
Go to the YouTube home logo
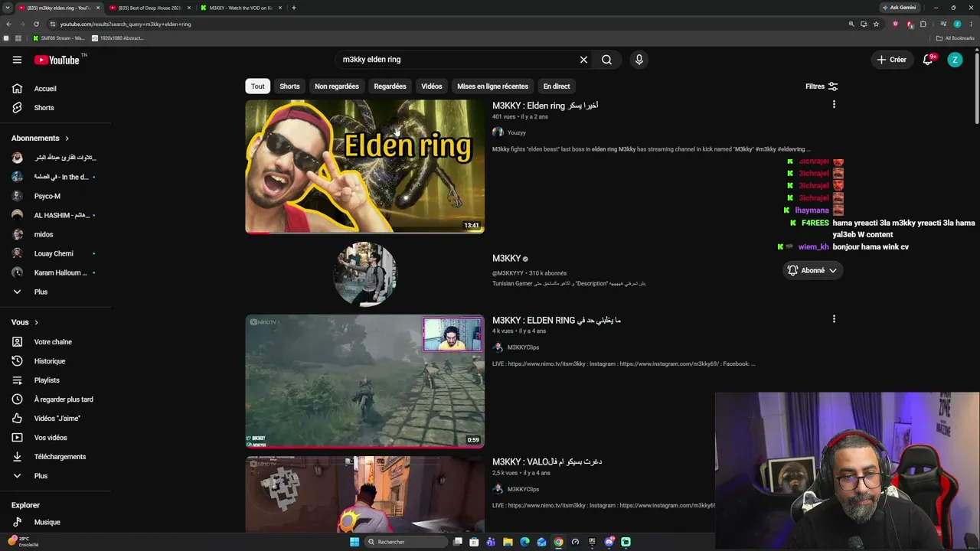click(57, 60)
